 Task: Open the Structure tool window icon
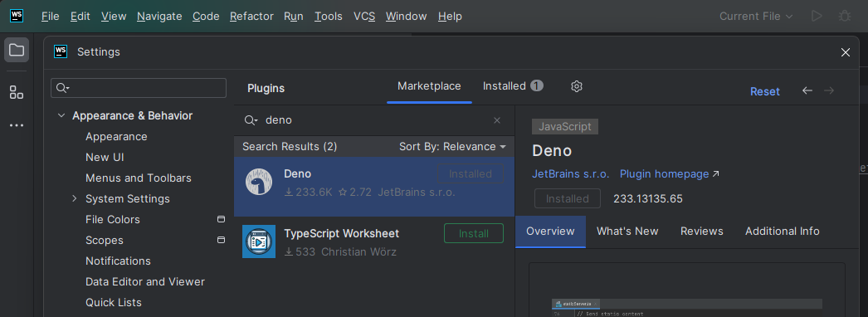pyautogui.click(x=17, y=92)
